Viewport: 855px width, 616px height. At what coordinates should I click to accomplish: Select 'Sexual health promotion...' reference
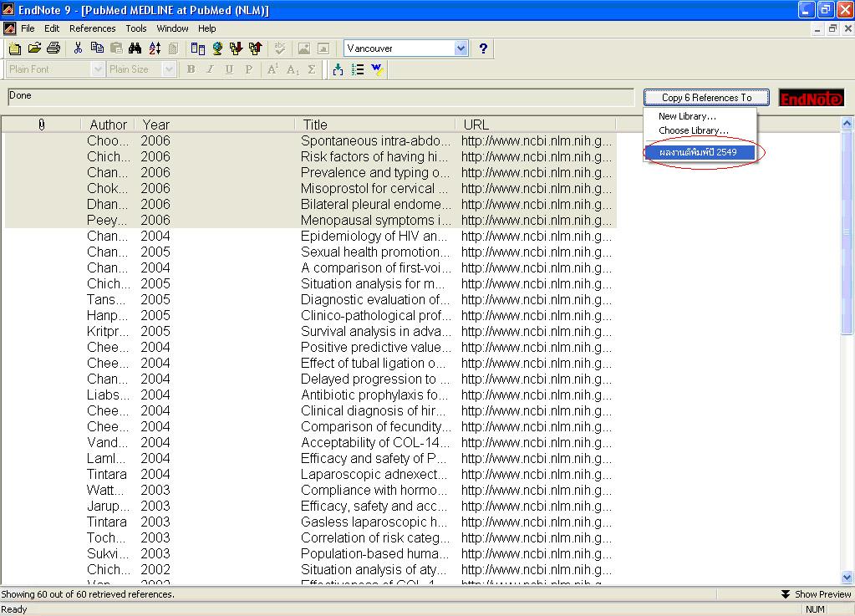pyautogui.click(x=311, y=252)
